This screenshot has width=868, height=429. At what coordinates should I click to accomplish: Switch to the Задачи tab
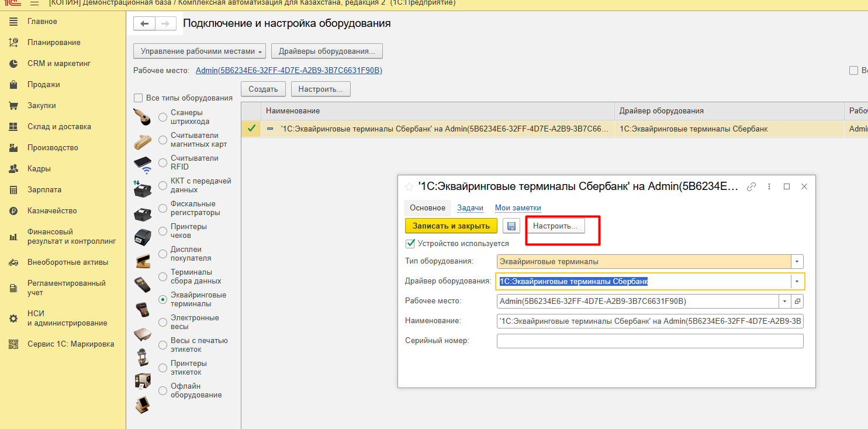click(470, 207)
